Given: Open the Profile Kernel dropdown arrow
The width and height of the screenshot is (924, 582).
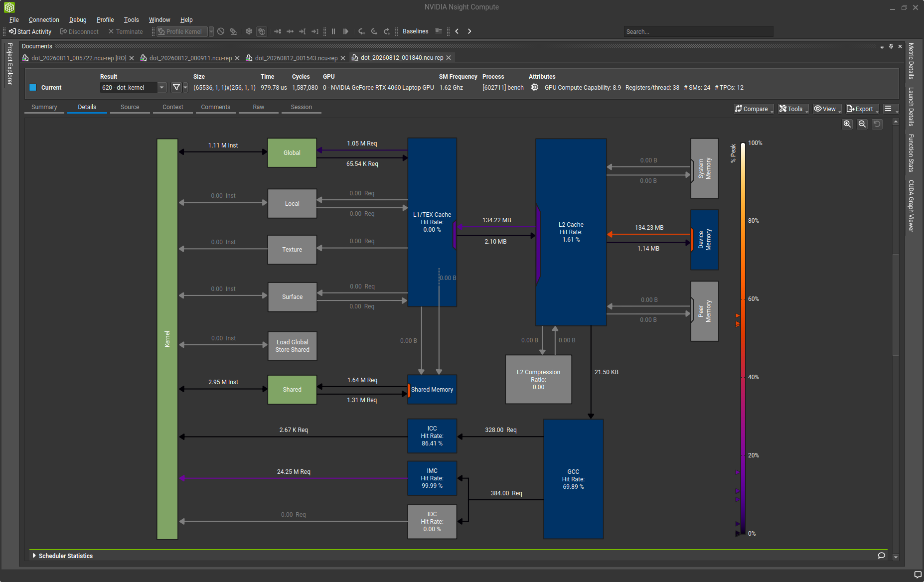Looking at the screenshot, I should pos(211,31).
